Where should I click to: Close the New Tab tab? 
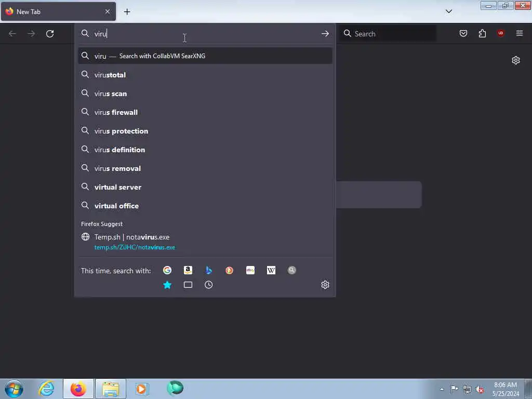(x=108, y=11)
